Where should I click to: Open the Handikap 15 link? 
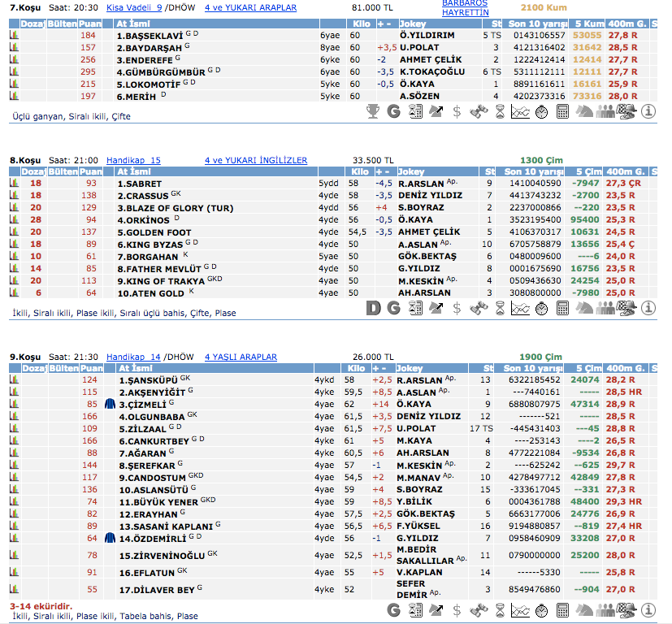[x=134, y=160]
